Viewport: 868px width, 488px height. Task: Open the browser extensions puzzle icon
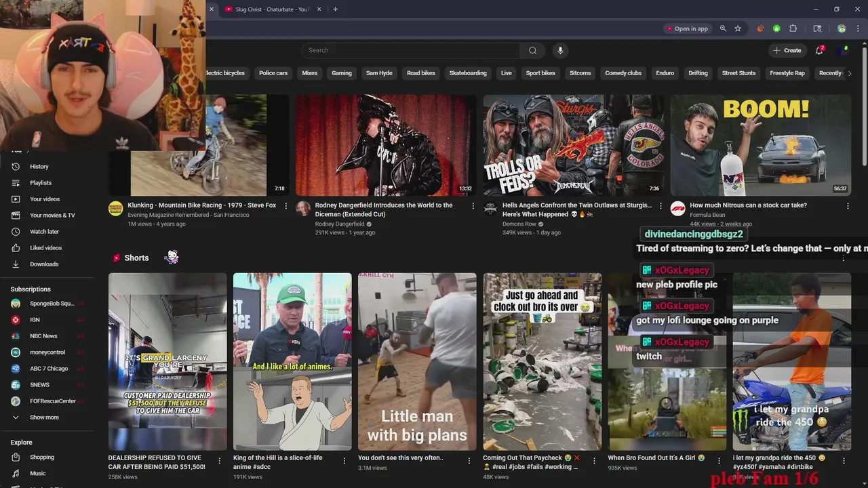(x=793, y=28)
